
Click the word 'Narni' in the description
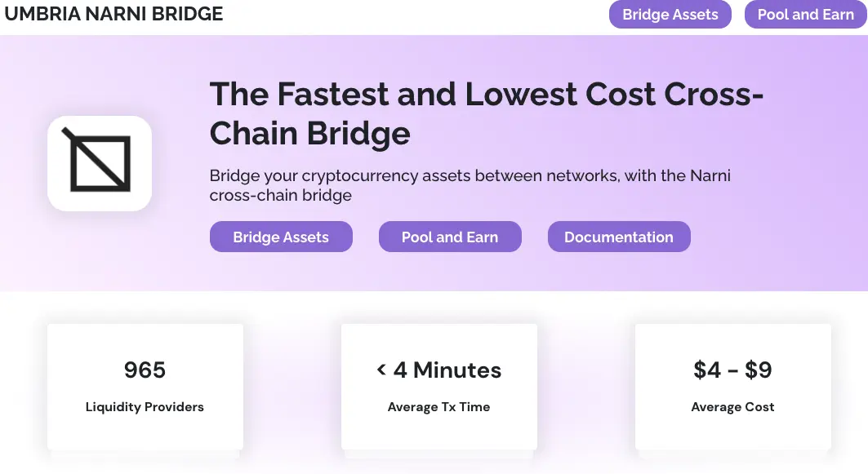click(710, 176)
